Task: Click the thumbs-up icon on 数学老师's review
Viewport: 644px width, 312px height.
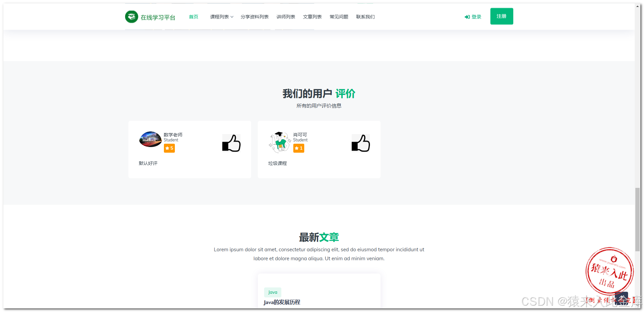Action: click(231, 143)
